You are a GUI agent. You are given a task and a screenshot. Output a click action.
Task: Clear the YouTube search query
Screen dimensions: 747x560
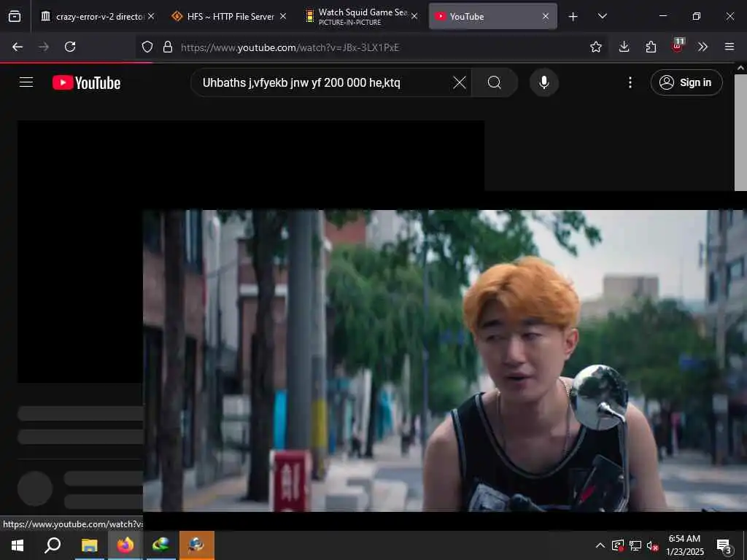tap(460, 83)
